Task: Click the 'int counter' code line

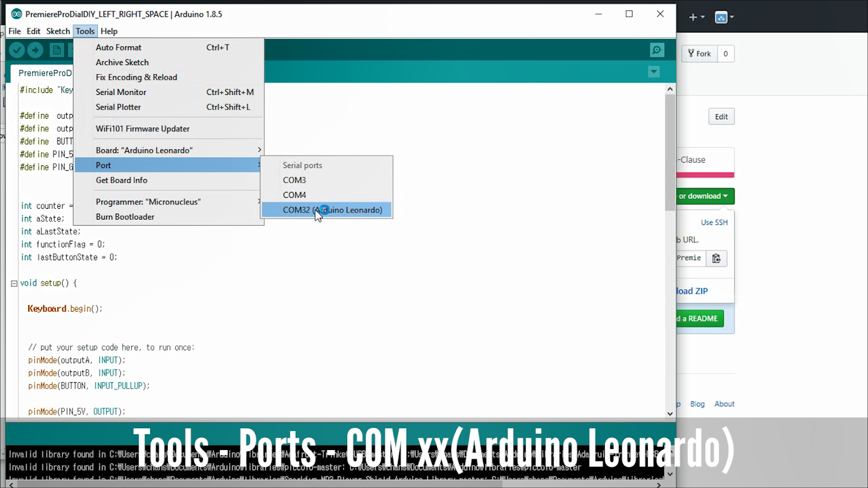Action: pos(47,206)
